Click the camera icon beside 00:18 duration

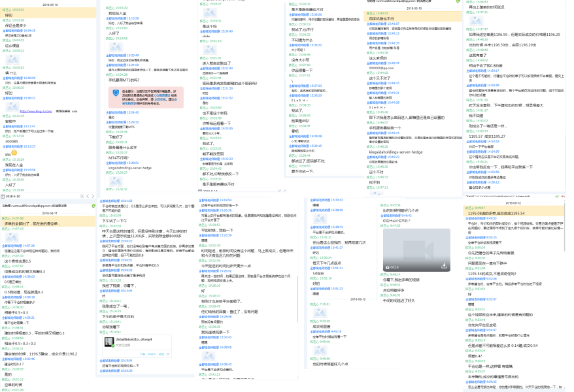(x=386, y=267)
